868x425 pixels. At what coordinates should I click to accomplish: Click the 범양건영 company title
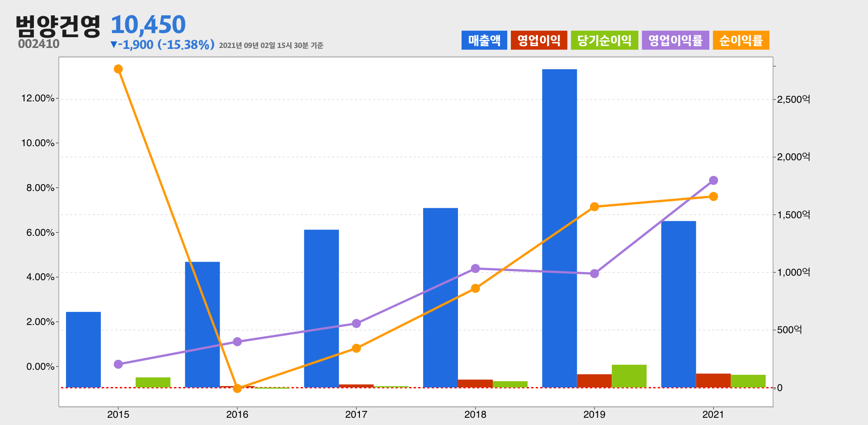[58, 26]
